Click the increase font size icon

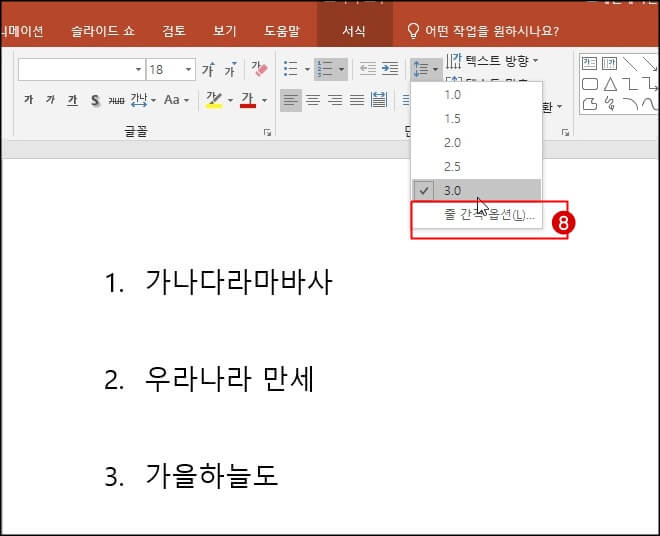pyautogui.click(x=208, y=69)
